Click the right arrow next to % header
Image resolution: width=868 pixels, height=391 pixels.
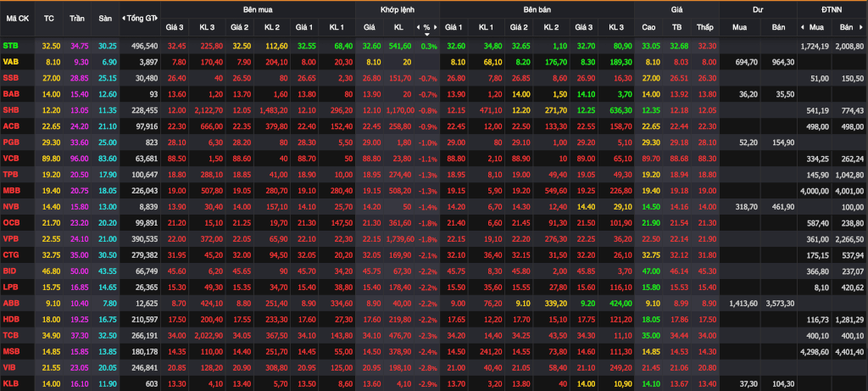435,27
